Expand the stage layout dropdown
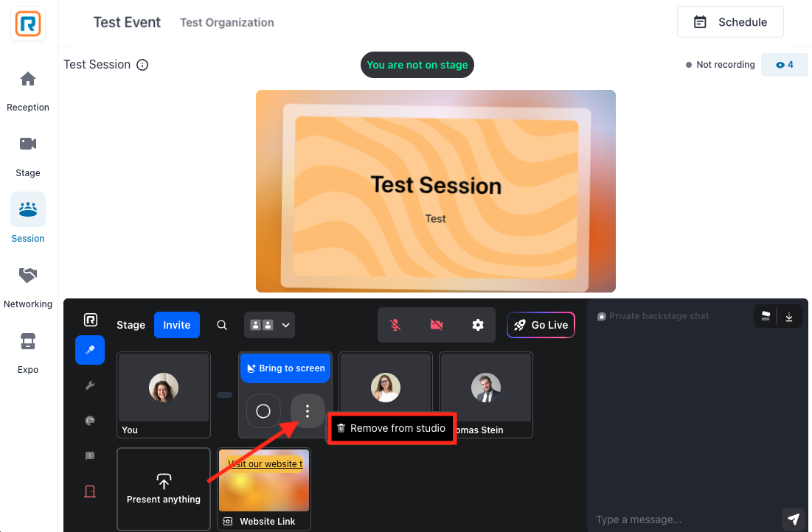This screenshot has width=812, height=532. tap(269, 325)
